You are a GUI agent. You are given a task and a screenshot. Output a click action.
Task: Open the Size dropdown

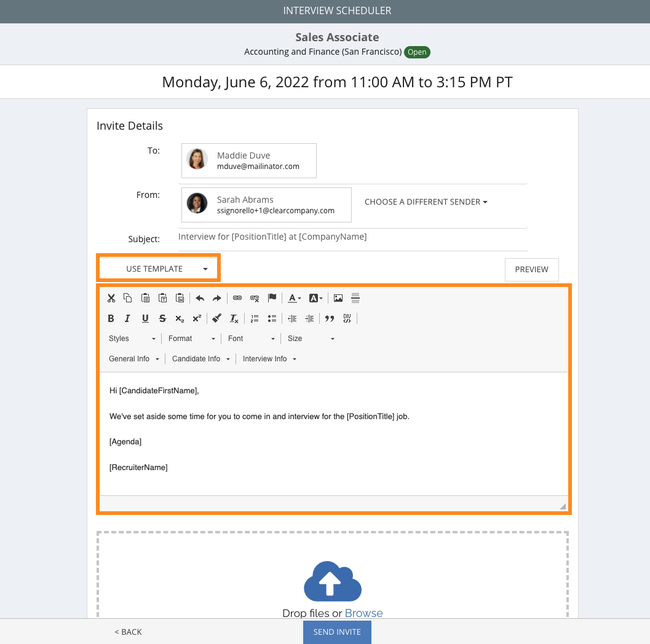pos(311,339)
